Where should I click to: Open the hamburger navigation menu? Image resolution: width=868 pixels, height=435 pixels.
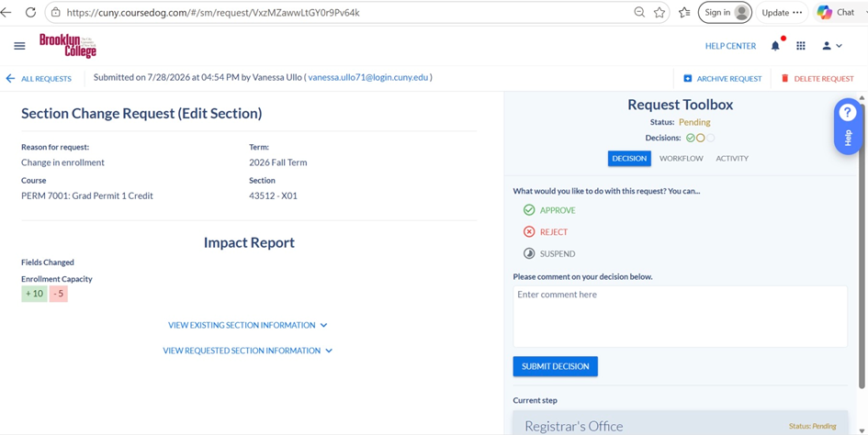pos(19,46)
